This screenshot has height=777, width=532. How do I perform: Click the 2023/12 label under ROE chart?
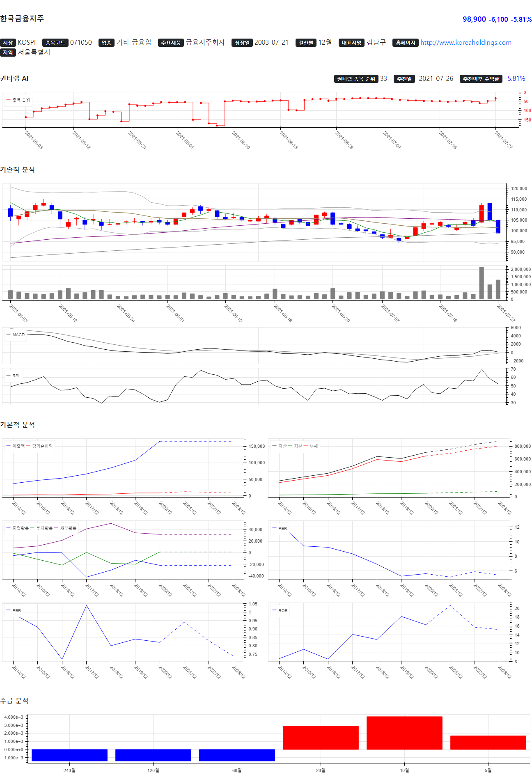[504, 672]
